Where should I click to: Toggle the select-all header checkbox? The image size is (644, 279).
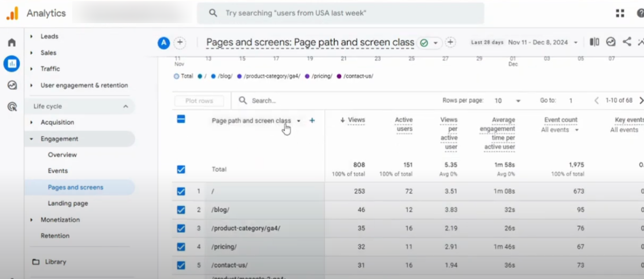[x=181, y=119]
